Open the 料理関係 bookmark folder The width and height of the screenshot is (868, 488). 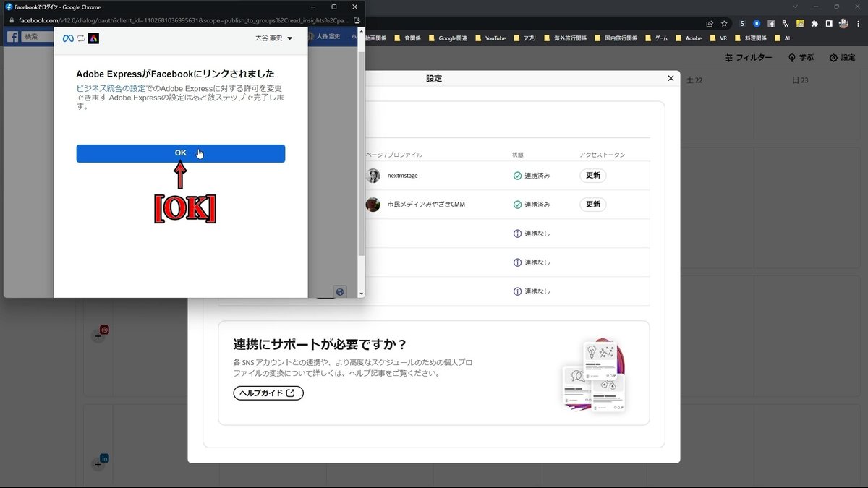tap(751, 38)
